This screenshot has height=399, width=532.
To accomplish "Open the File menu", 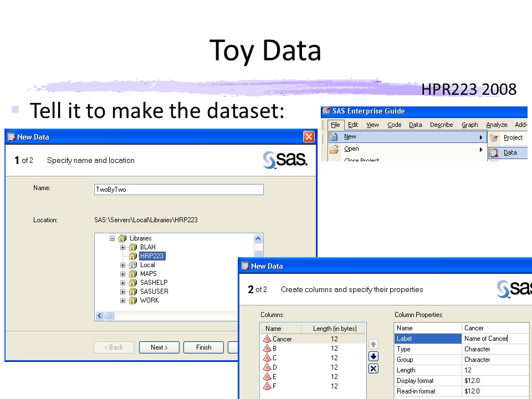I will tap(336, 125).
